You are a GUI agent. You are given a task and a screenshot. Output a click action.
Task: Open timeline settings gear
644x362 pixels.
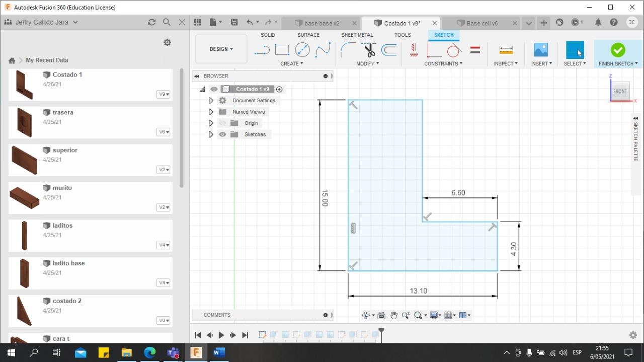coord(633,335)
